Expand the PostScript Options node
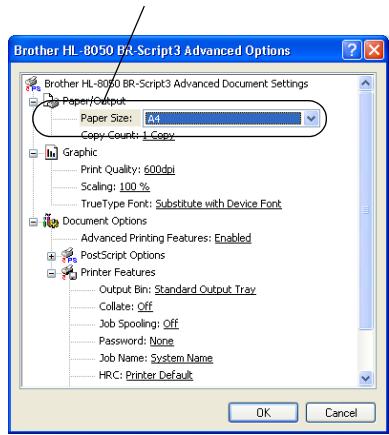Viewport: 389px width, 435px height. (51, 256)
